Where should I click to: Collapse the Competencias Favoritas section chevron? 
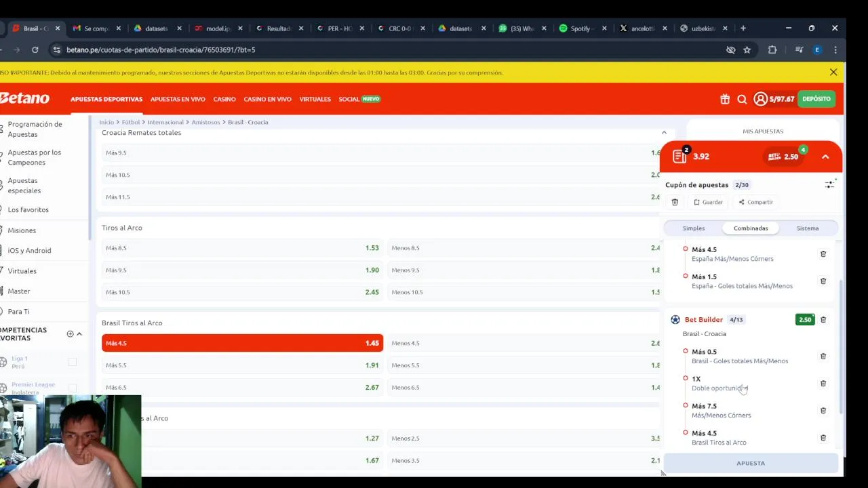click(79, 333)
